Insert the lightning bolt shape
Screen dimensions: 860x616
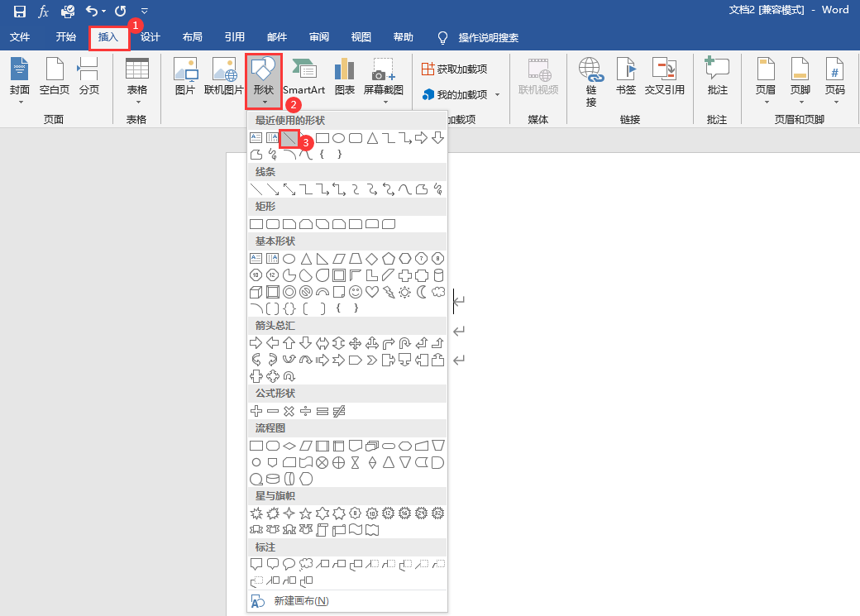click(x=389, y=292)
